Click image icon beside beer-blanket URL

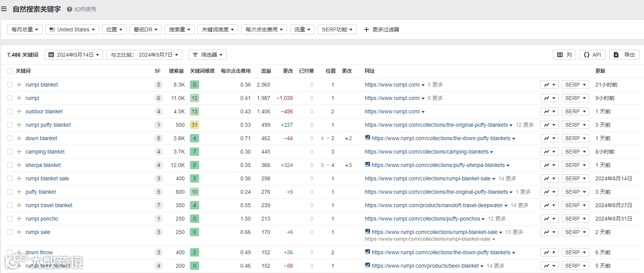click(x=367, y=265)
